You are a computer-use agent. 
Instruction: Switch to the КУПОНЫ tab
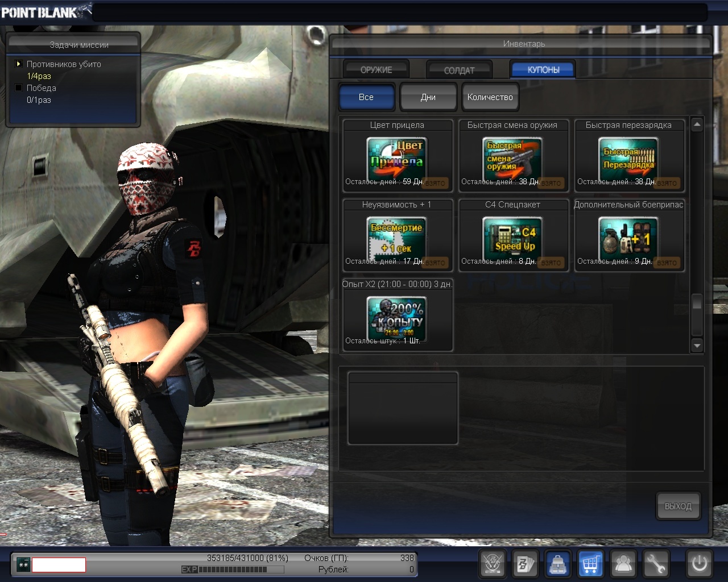[x=543, y=69]
